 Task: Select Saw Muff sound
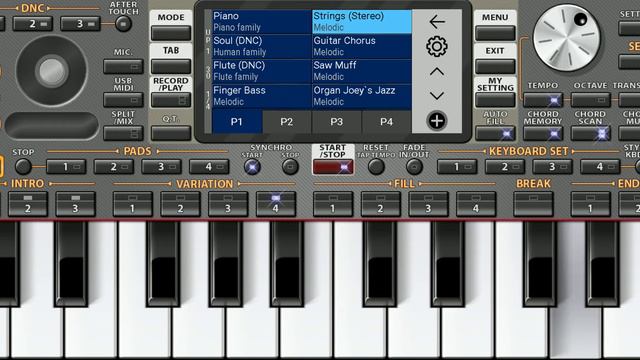tap(362, 71)
